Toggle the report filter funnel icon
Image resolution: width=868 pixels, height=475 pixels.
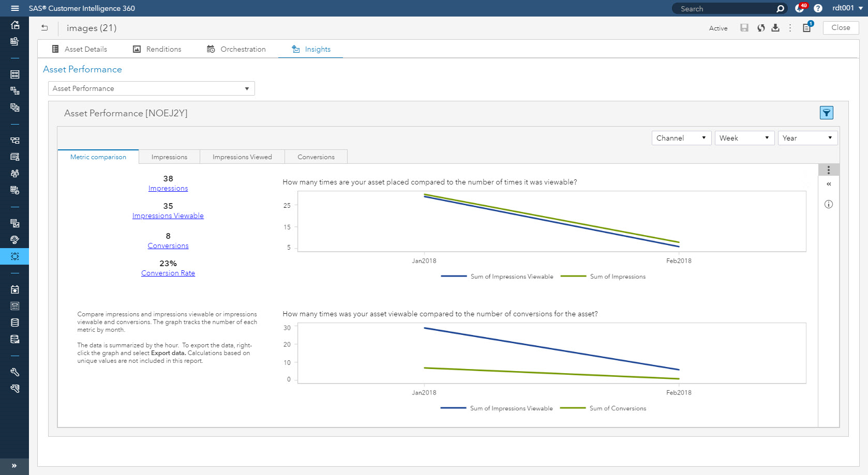[827, 113]
